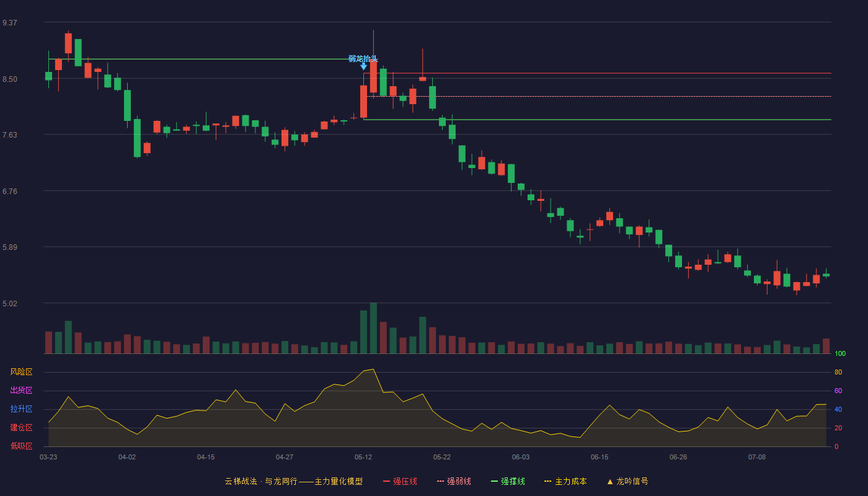
Task: Click the blue arrow under 弱龙抬头
Action: click(364, 66)
